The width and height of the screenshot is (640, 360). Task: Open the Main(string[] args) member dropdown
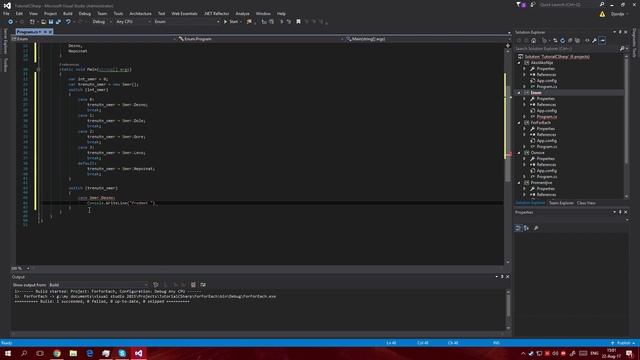pyautogui.click(x=427, y=39)
